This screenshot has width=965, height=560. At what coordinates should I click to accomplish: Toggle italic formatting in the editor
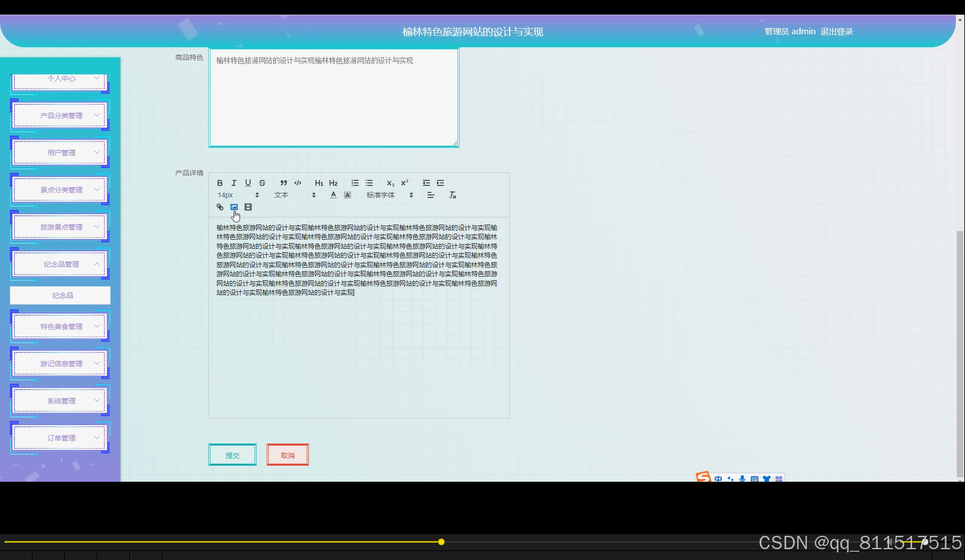click(x=234, y=183)
